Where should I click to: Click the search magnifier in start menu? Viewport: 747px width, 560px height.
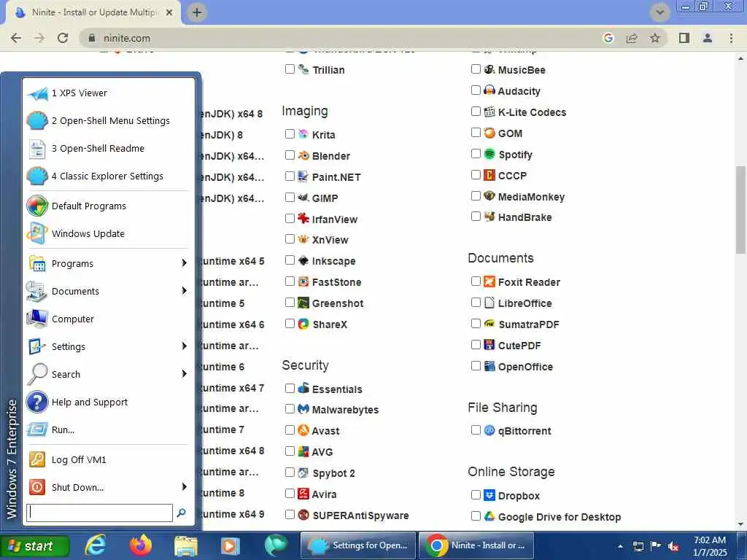[181, 513]
